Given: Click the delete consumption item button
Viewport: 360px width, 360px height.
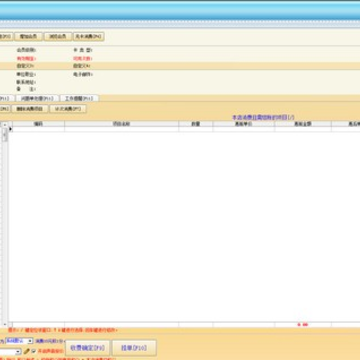Looking at the screenshot, I should tap(30, 109).
